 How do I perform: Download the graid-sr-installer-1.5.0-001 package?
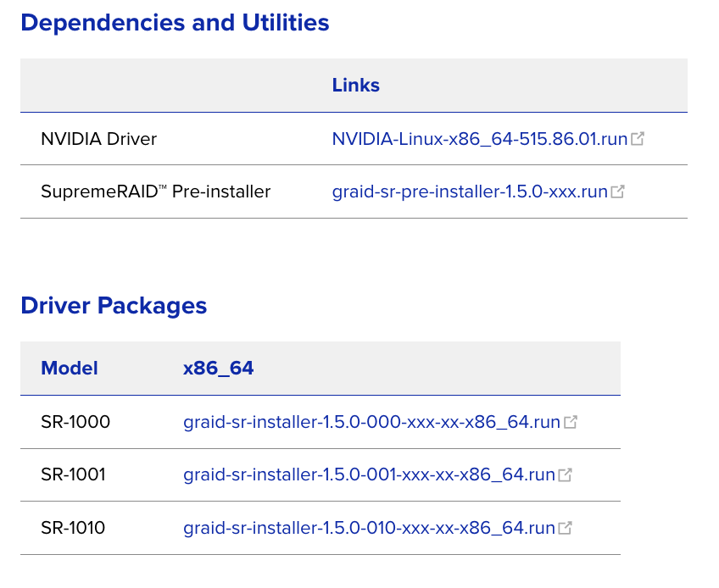pos(369,475)
